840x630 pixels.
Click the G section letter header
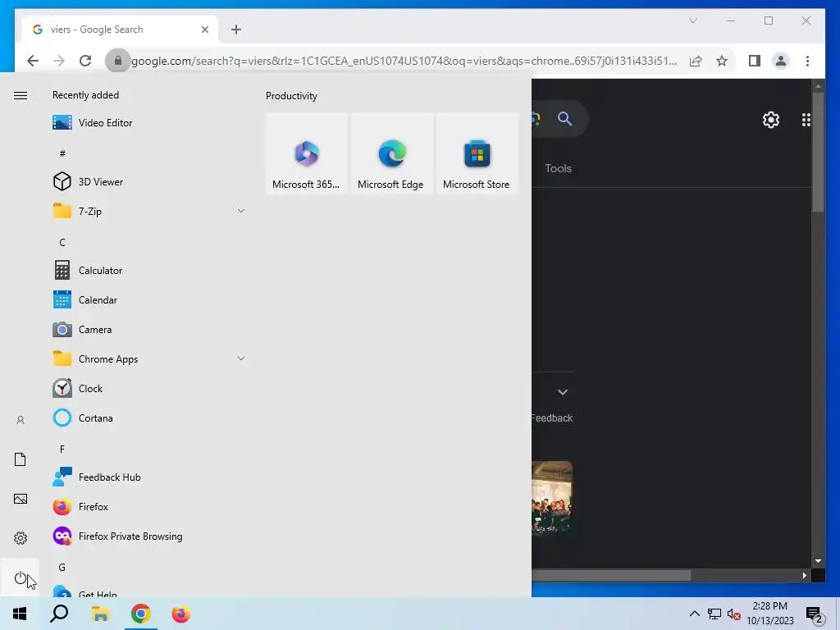tap(62, 568)
